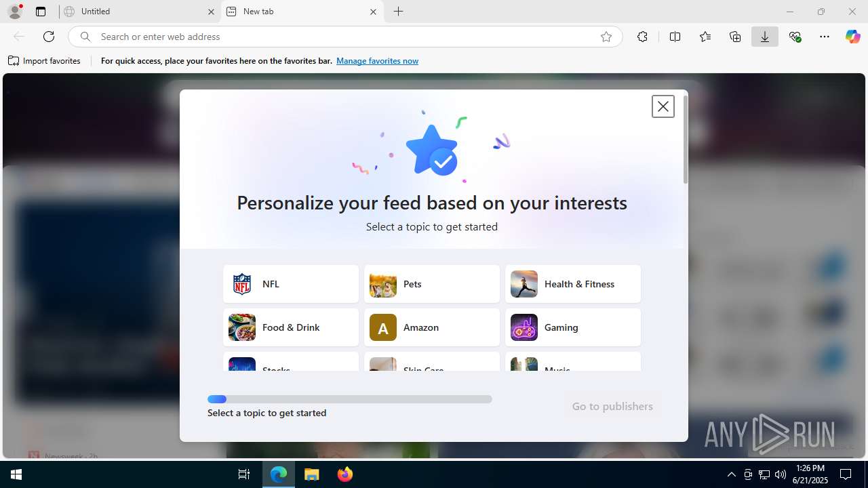Select the Amazon topic
Image resolution: width=868 pixels, height=488 pixels.
pos(432,327)
